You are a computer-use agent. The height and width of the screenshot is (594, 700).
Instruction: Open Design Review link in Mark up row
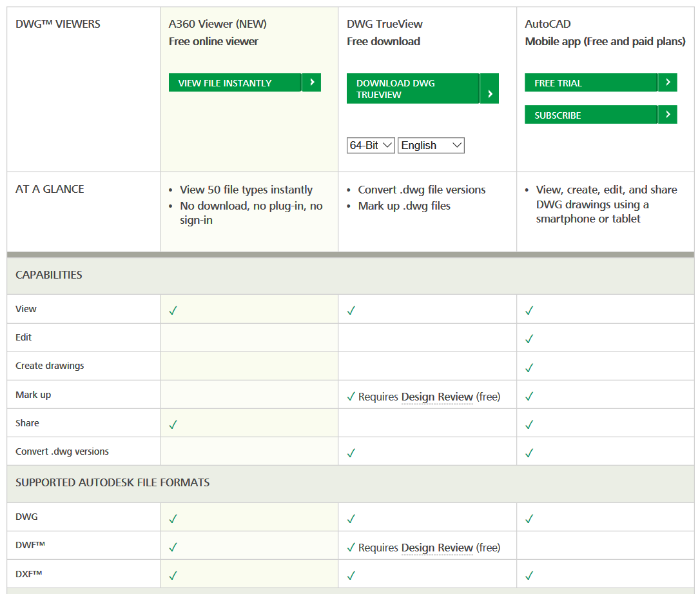click(x=437, y=397)
